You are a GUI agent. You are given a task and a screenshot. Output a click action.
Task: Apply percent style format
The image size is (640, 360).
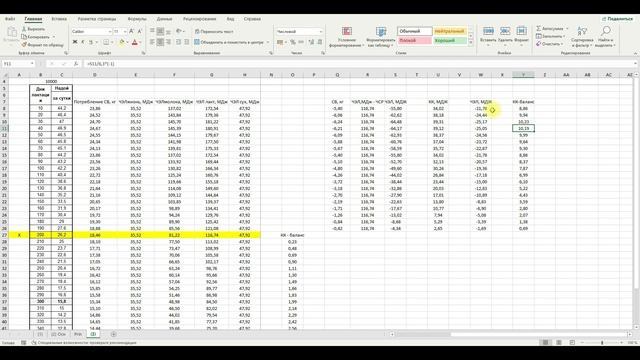point(293,42)
